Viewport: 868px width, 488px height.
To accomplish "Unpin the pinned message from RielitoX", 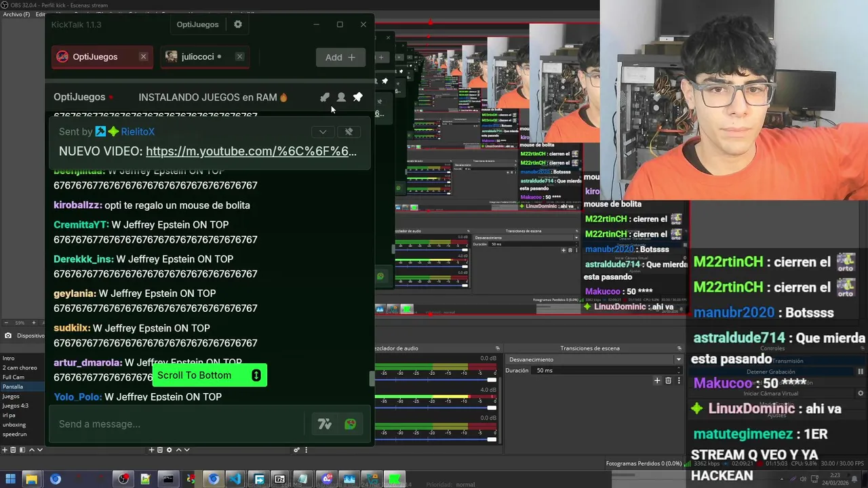I will pyautogui.click(x=349, y=131).
